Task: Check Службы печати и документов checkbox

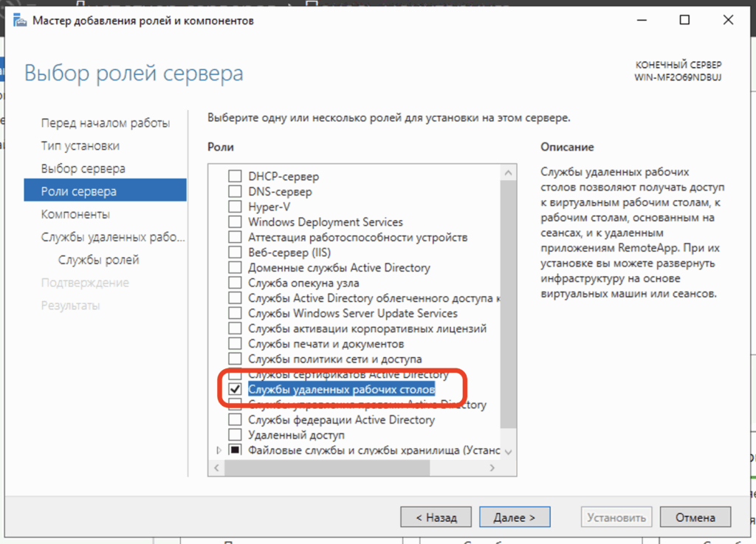Action: click(235, 344)
